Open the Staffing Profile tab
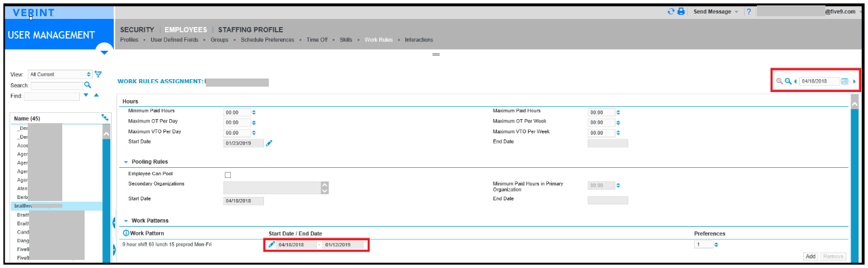 (x=251, y=30)
